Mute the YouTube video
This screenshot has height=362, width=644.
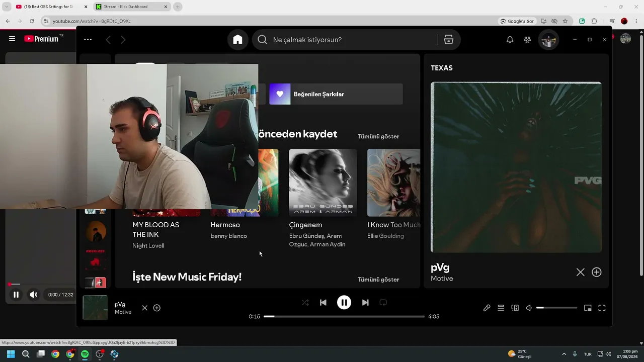(33, 295)
